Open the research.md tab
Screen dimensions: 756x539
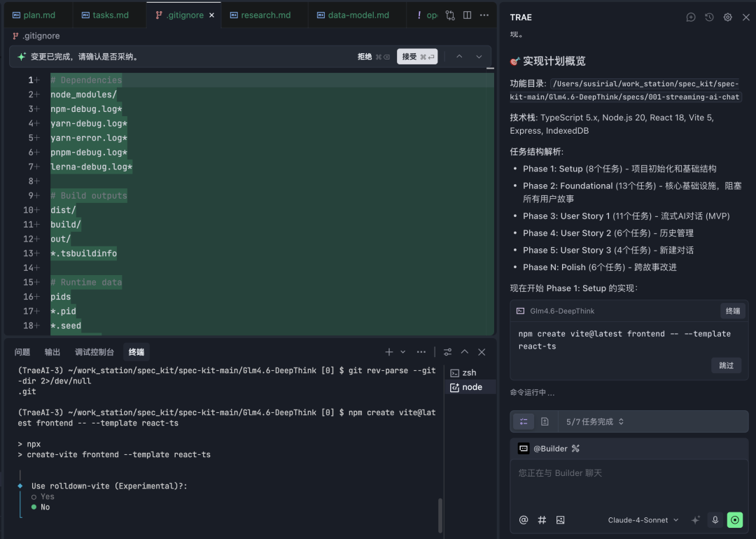(x=260, y=15)
